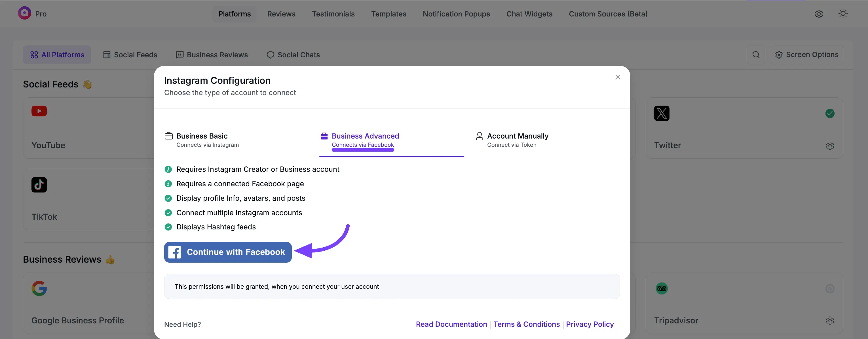Screen dimensions: 868x339
Task: Close the Instagram Configuration dialog
Action: [x=618, y=77]
